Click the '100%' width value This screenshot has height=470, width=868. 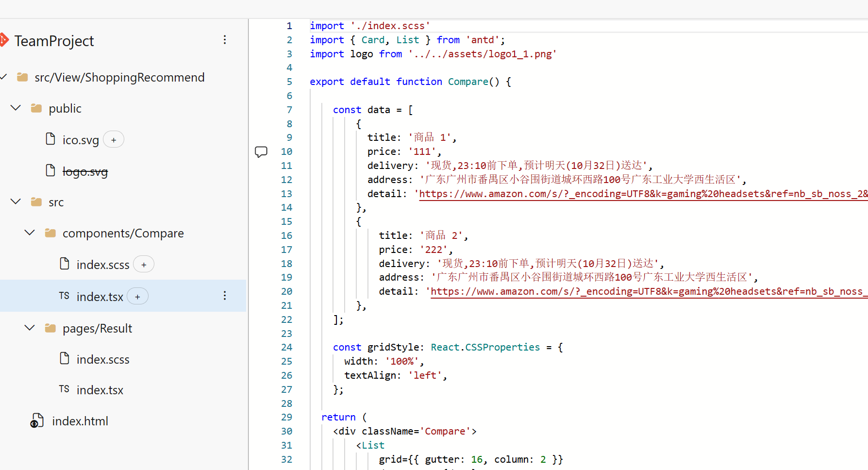pos(402,361)
